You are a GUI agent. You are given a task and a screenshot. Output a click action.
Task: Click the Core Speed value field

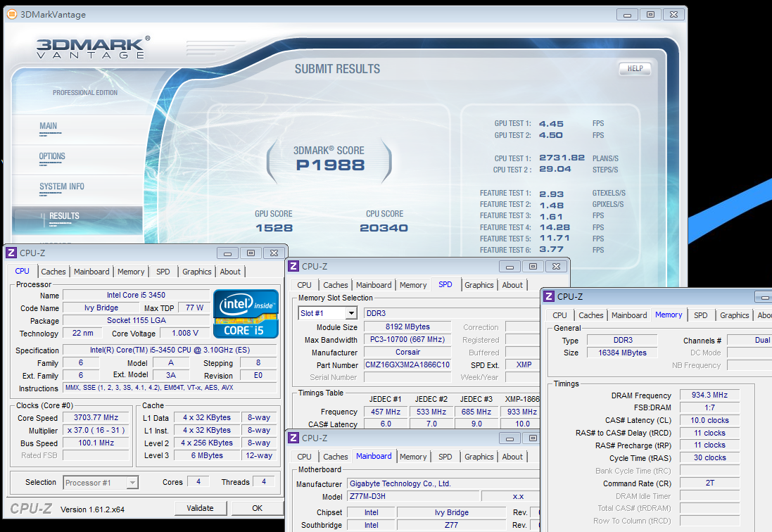coord(96,417)
